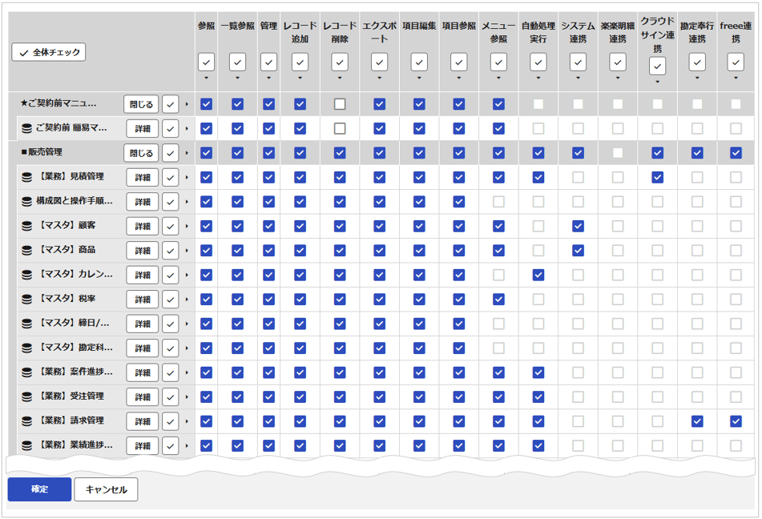The height and width of the screenshot is (519, 762).
Task: Click row check icon button for 【業務】請求管理
Action: 170,421
